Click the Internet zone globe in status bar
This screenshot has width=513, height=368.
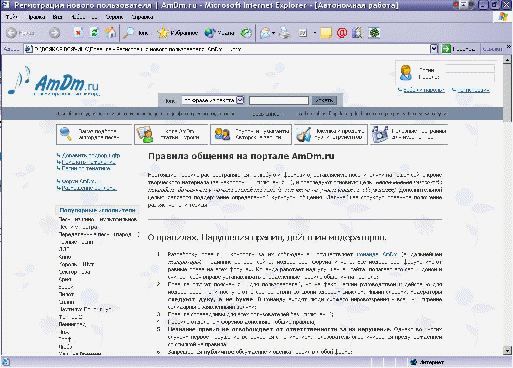[x=414, y=362]
